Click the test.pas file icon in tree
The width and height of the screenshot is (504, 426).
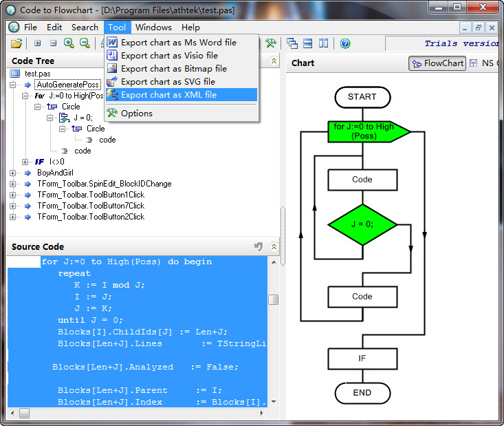[15, 74]
